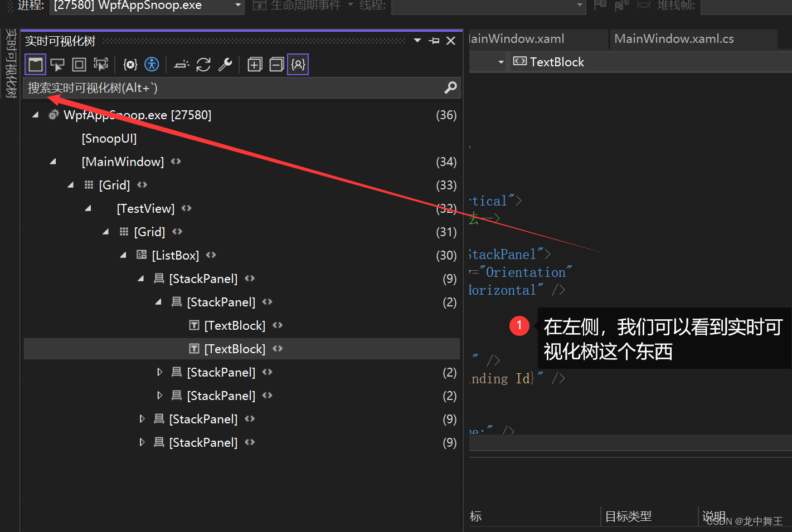Click the child count (36) of root
Image resolution: width=792 pixels, height=532 pixels.
point(446,115)
